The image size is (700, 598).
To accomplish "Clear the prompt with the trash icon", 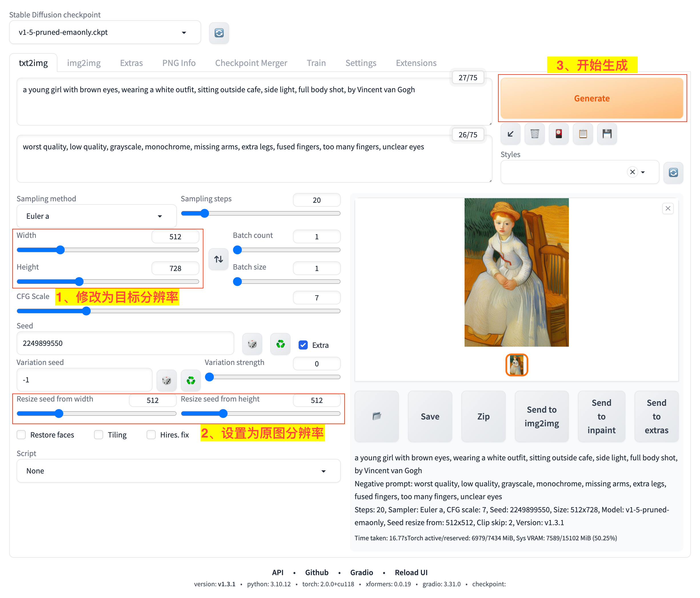I will pyautogui.click(x=535, y=134).
